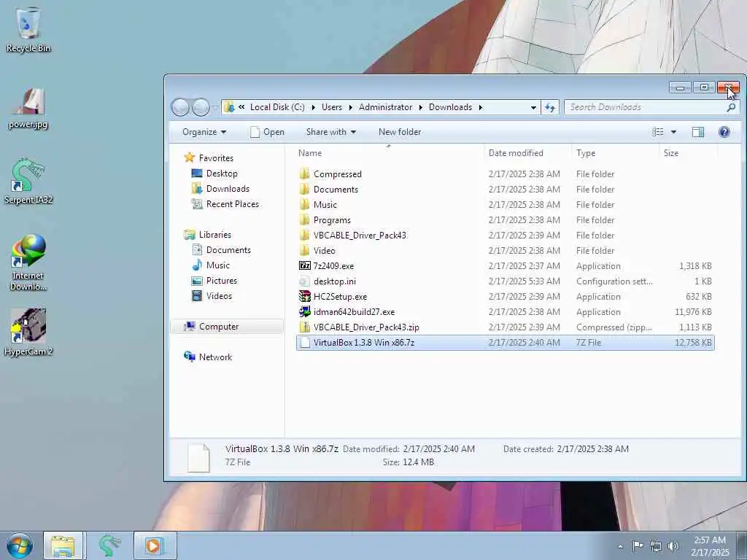Click the search magnifier icon
Viewport: 747px width, 560px height.
pyautogui.click(x=731, y=107)
